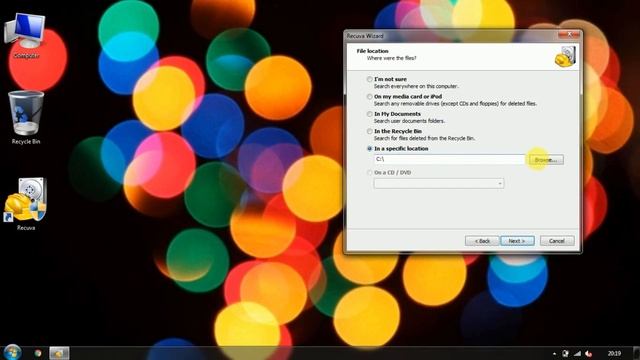Image resolution: width=640 pixels, height=360 pixels.
Task: Click the red tray icon beside the clock
Action: click(589, 353)
